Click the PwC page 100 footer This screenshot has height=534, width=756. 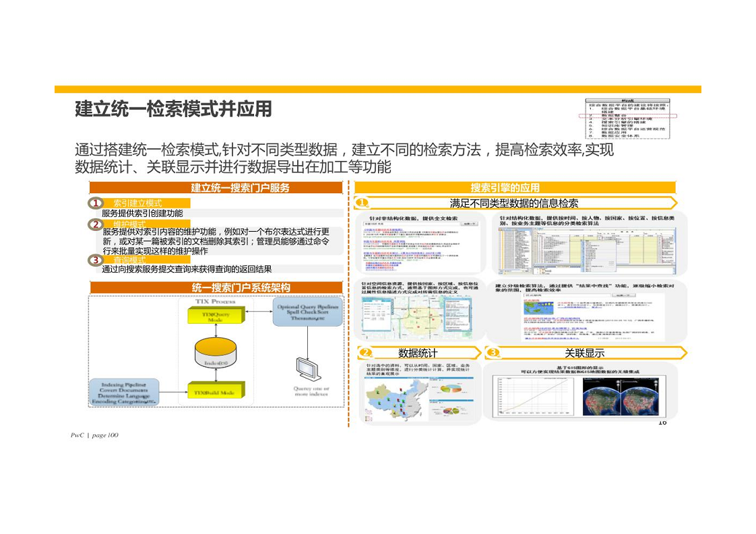click(x=94, y=435)
